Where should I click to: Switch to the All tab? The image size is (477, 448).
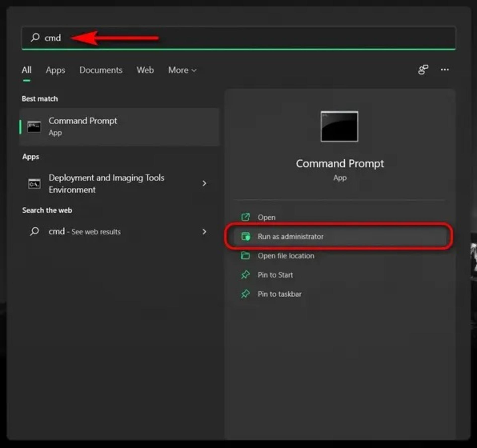coord(27,70)
